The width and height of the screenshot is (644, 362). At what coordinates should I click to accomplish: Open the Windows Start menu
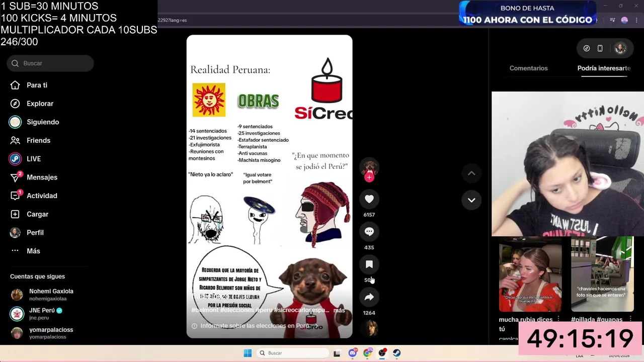tap(248, 353)
